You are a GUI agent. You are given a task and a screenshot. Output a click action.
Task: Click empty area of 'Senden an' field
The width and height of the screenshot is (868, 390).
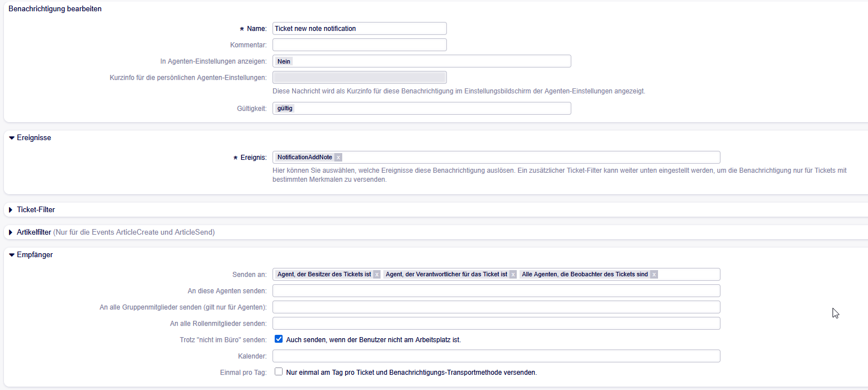coord(690,275)
